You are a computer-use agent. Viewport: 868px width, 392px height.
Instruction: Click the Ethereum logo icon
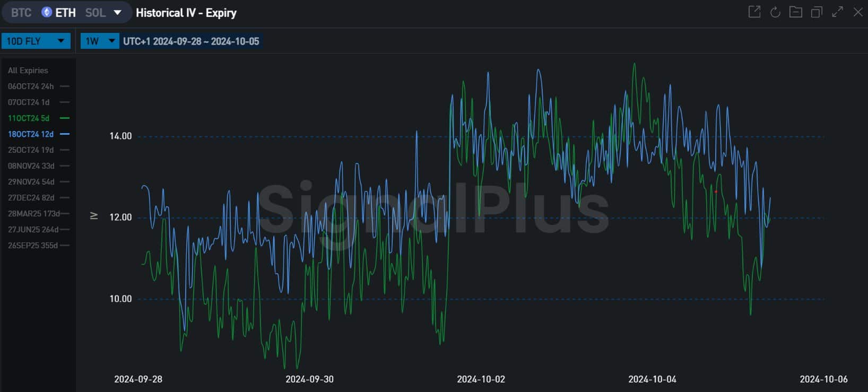pyautogui.click(x=47, y=12)
